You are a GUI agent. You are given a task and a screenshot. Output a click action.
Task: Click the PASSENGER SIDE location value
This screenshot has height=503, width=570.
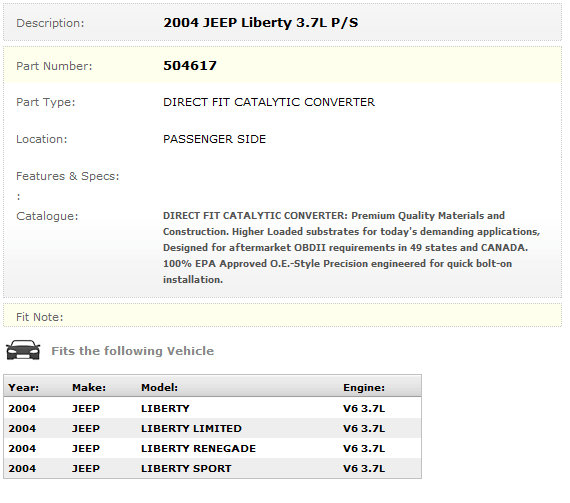coord(214,139)
